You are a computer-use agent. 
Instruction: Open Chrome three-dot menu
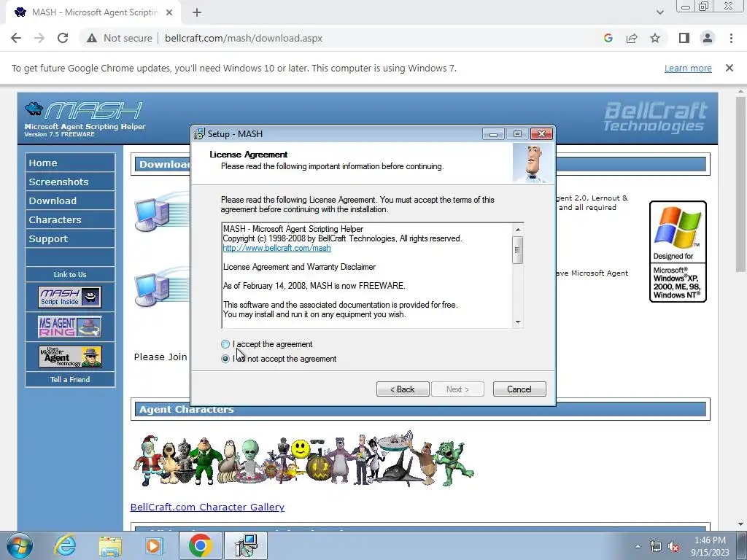click(x=731, y=38)
